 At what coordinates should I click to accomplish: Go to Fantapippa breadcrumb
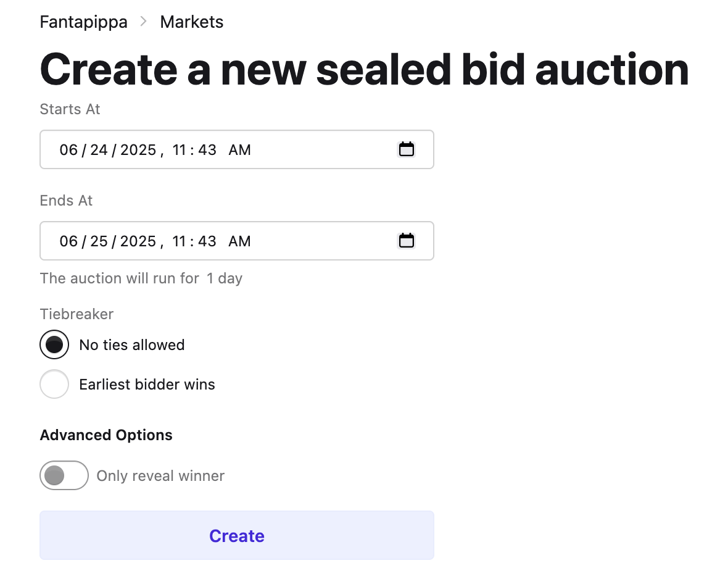coord(83,22)
